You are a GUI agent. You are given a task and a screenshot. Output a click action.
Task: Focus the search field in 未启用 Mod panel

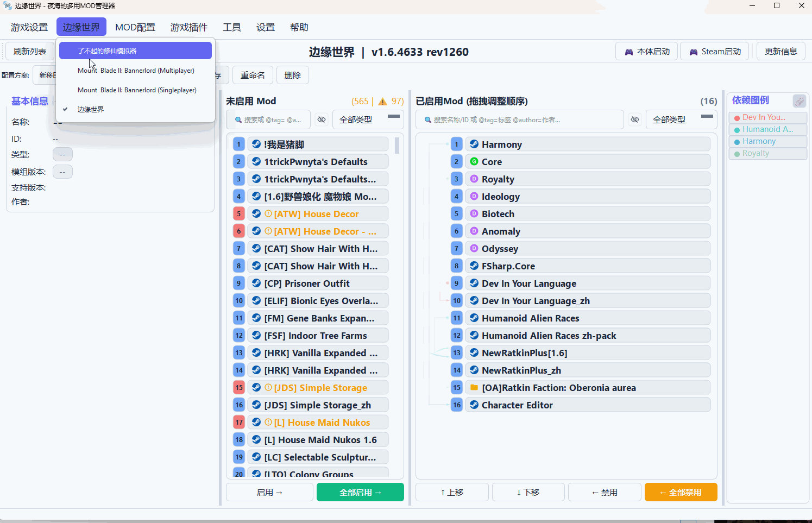pos(268,119)
